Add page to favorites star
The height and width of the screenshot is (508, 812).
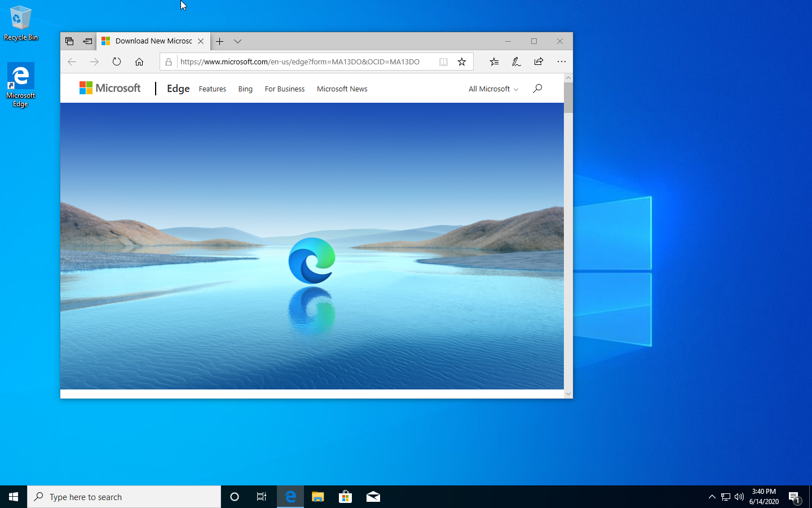[462, 62]
